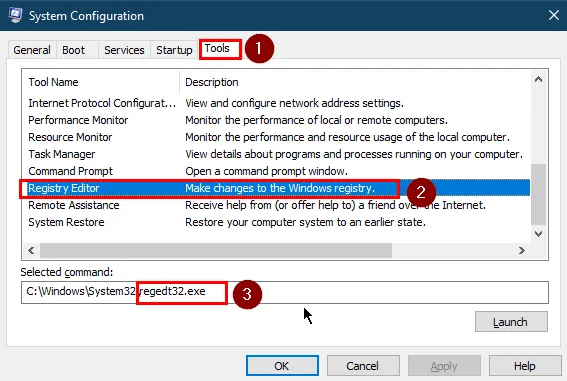Highlight the Registry Editor row

click(276, 188)
